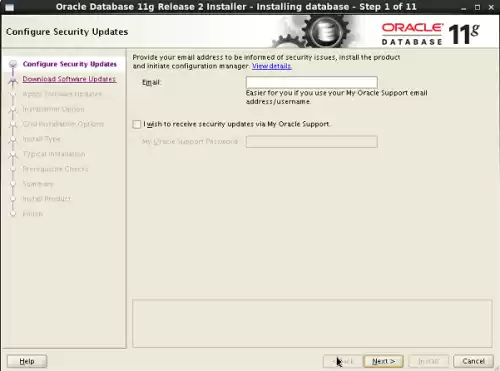Click the Configure Security Updates step node icon

[13, 64]
